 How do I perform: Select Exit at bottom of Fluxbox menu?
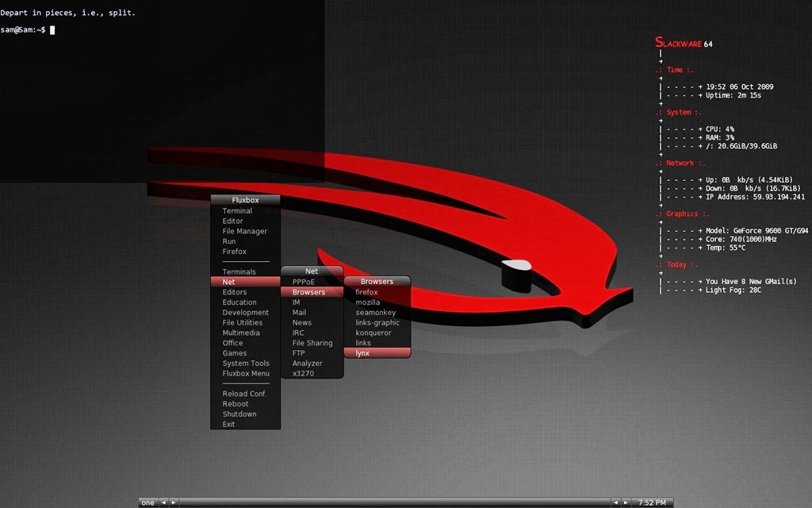tap(246, 424)
